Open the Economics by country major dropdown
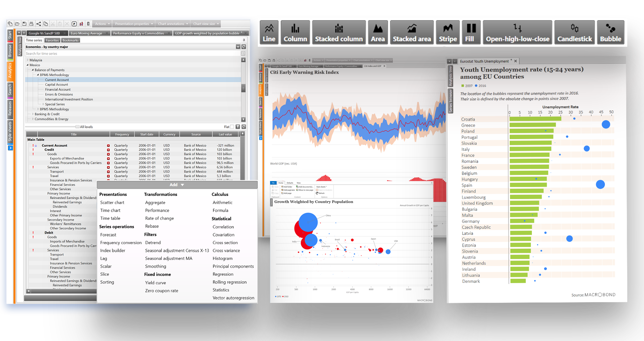The height and width of the screenshot is (341, 644). pos(238,47)
